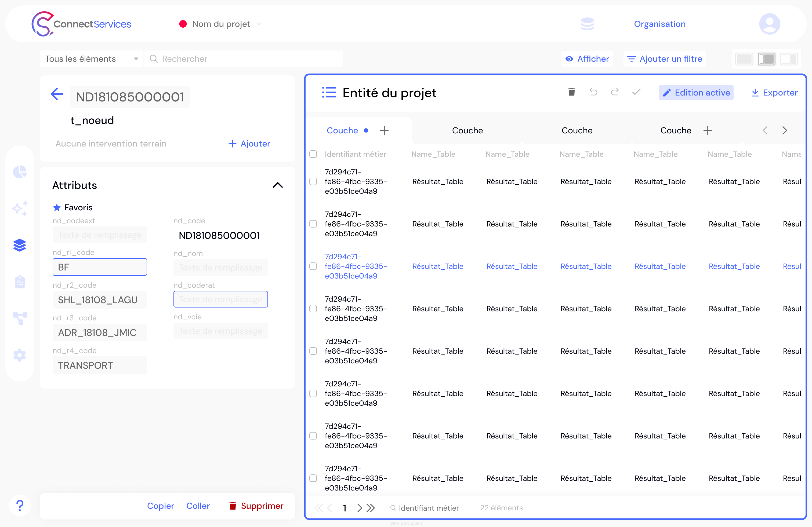Check the blue highlighted third row's checkbox
Viewport: 812px width, 527px height.
click(313, 266)
